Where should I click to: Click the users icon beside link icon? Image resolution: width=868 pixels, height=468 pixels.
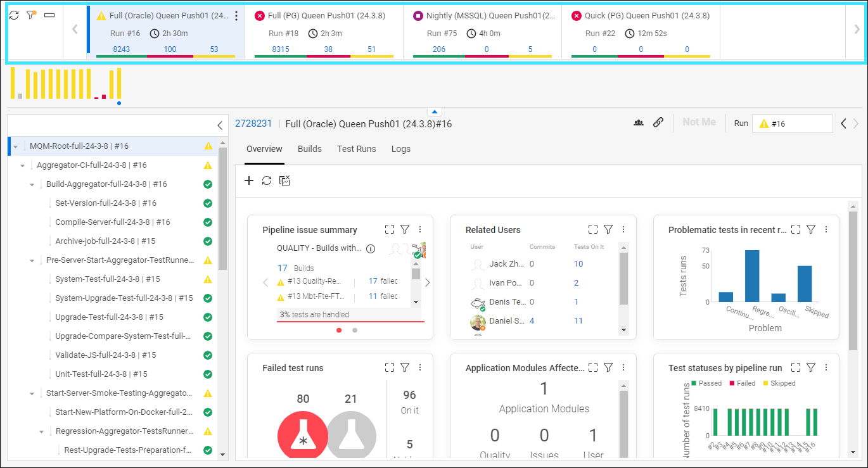pos(639,123)
